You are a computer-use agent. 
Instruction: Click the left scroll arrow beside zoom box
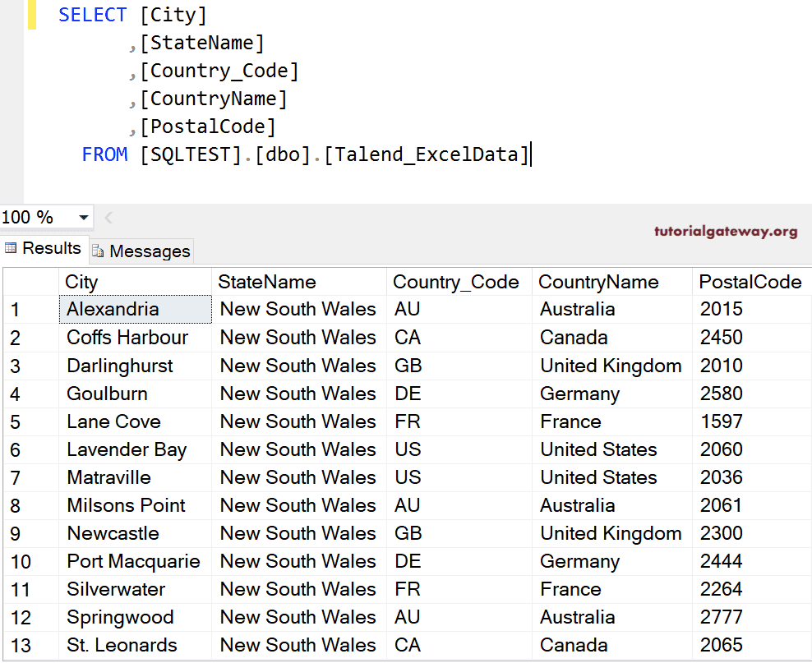click(x=108, y=218)
